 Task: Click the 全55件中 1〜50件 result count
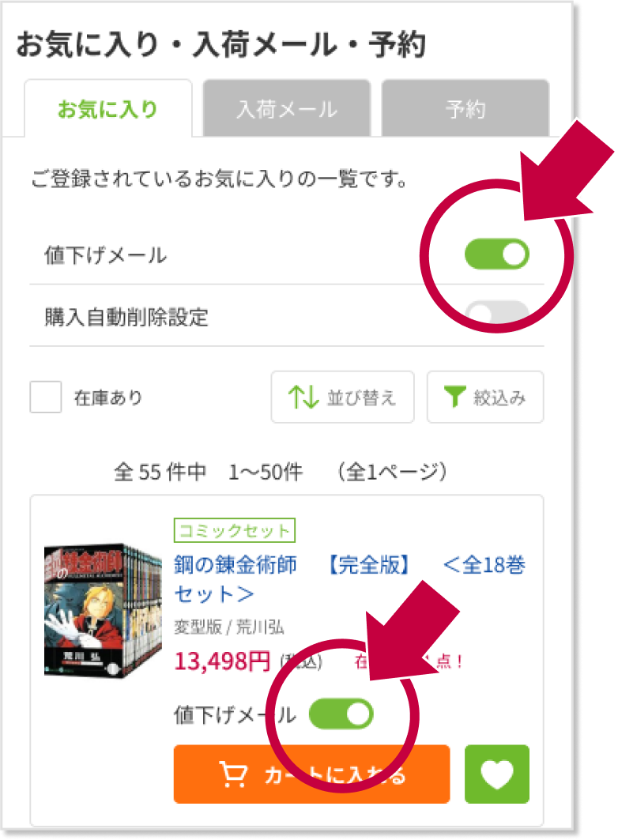pyautogui.click(x=209, y=472)
